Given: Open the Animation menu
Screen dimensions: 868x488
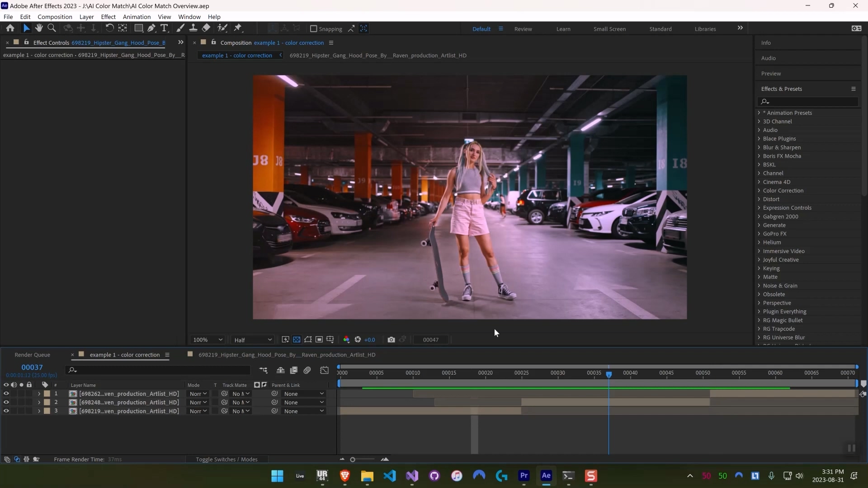Looking at the screenshot, I should click(x=137, y=17).
